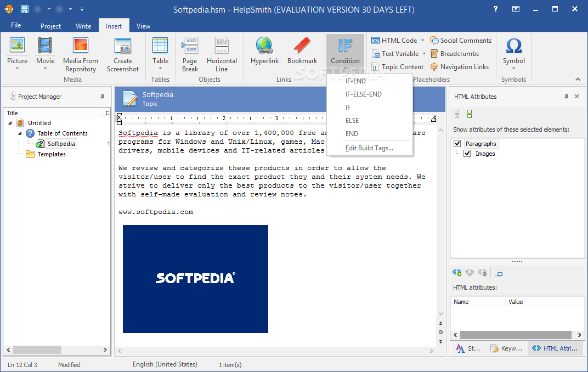This screenshot has width=588, height=372.
Task: Insert Breadcrumbs placeholder
Action: [x=455, y=54]
